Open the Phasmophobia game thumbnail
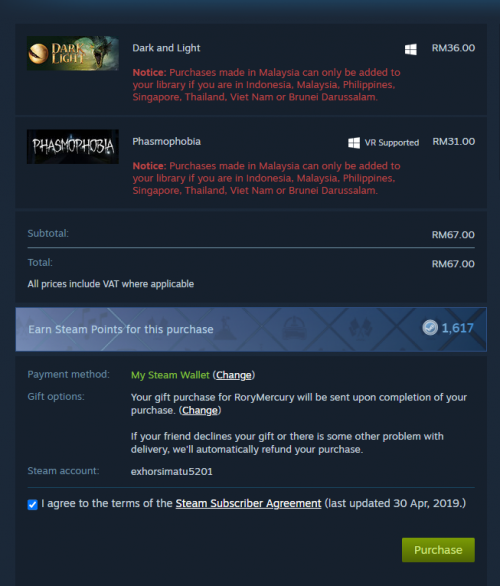 [73, 146]
